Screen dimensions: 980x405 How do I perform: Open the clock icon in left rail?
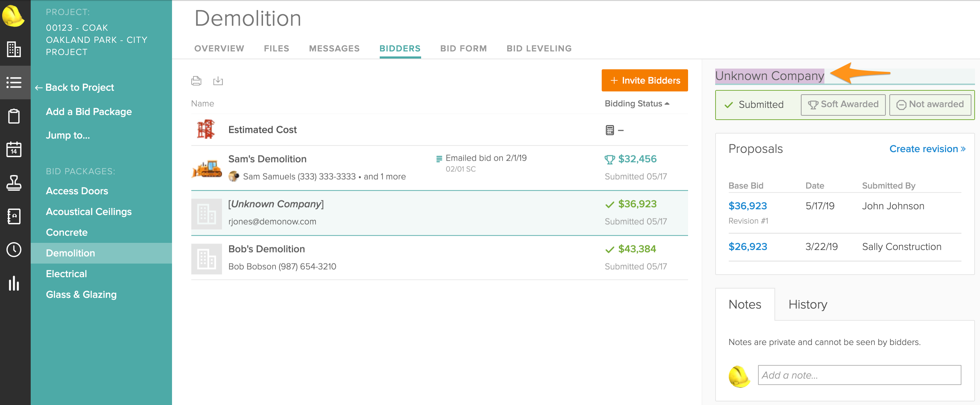[14, 250]
